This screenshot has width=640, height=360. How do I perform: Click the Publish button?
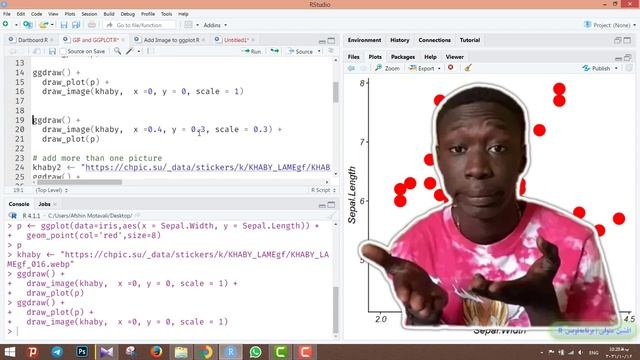point(597,69)
